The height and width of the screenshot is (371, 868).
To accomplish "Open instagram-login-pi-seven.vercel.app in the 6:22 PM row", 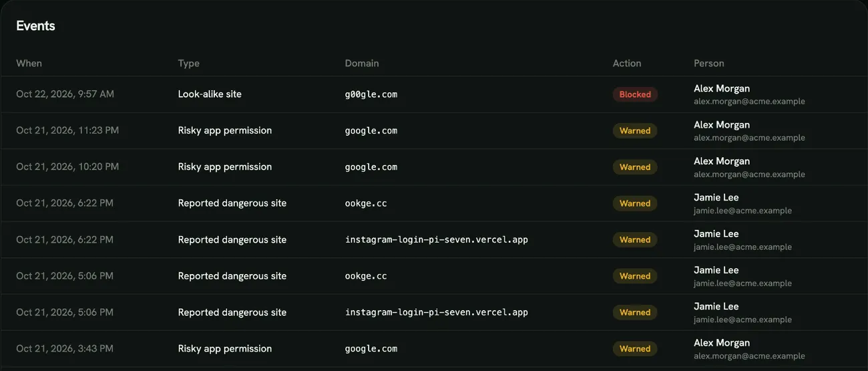I will click(x=437, y=239).
